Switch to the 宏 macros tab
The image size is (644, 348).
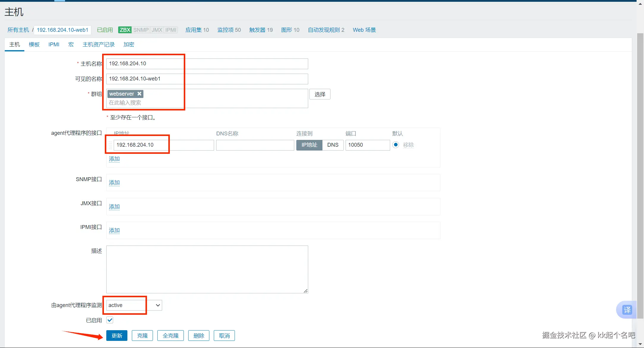(x=71, y=45)
